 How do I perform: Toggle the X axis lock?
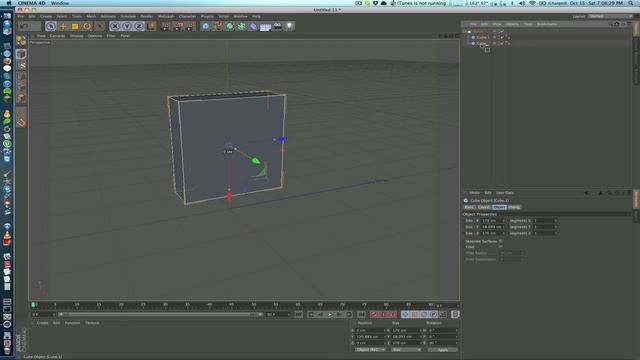point(115,27)
